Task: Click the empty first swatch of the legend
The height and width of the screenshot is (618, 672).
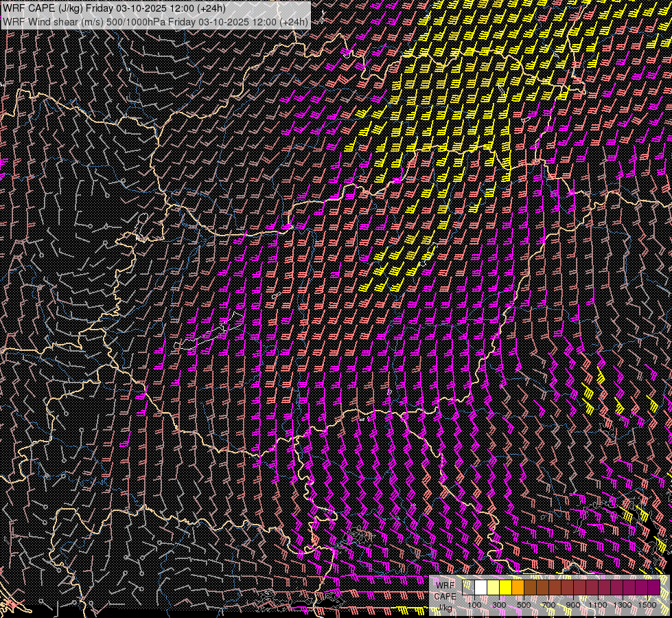Action: coord(469,588)
